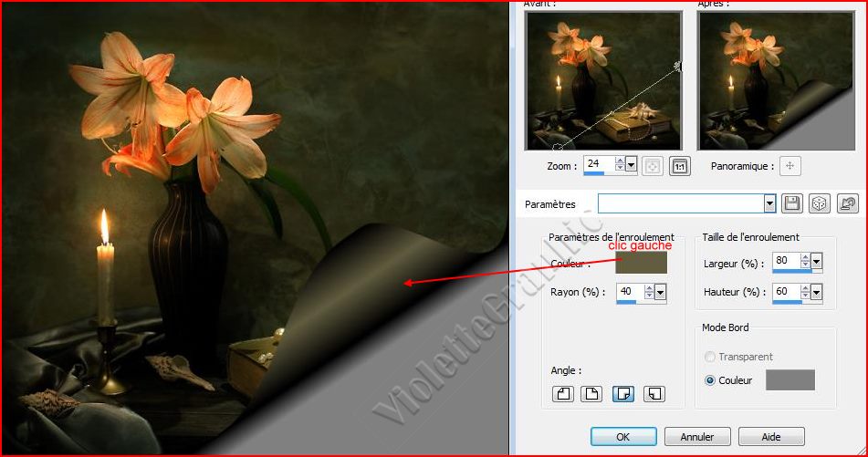Select the bottom-left corner curl angle
868x457 pixels.
point(653,394)
